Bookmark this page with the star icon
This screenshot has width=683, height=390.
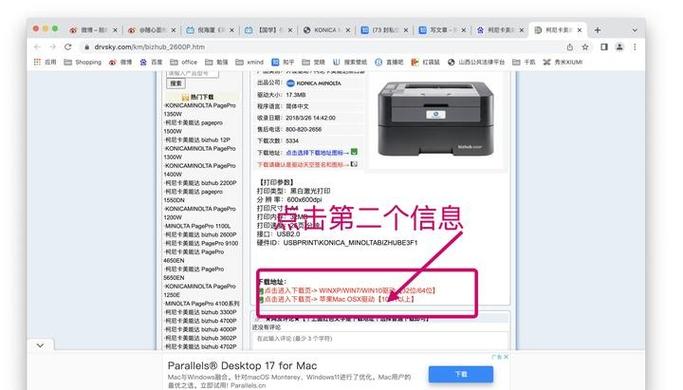[x=585, y=47]
